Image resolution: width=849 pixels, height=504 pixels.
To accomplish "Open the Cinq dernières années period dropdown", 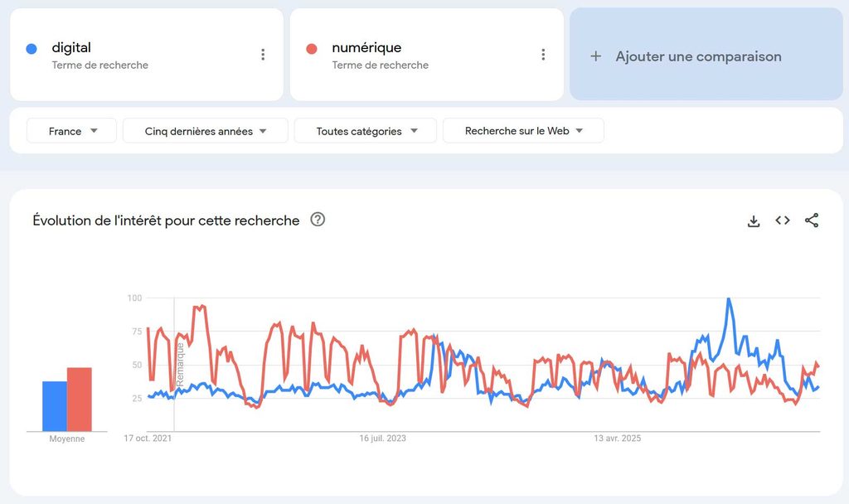I will tap(206, 131).
